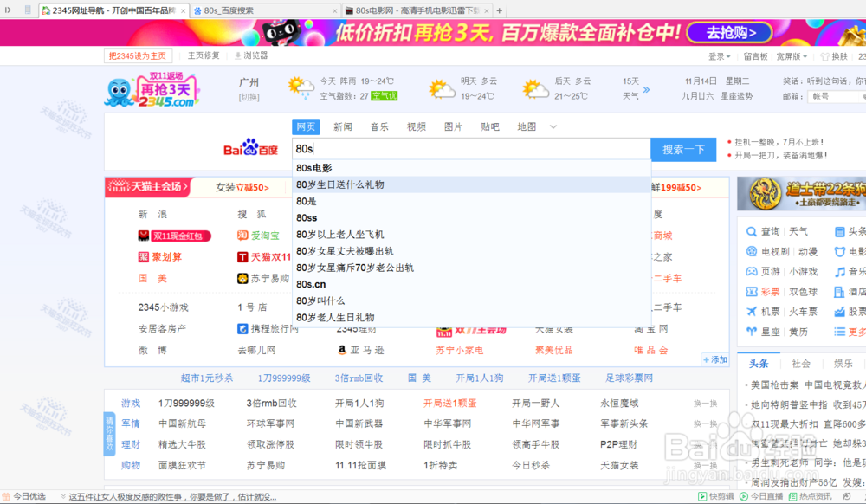Open 股票 via the stock chart icon
Screen dimensions: 866x504
click(838, 312)
